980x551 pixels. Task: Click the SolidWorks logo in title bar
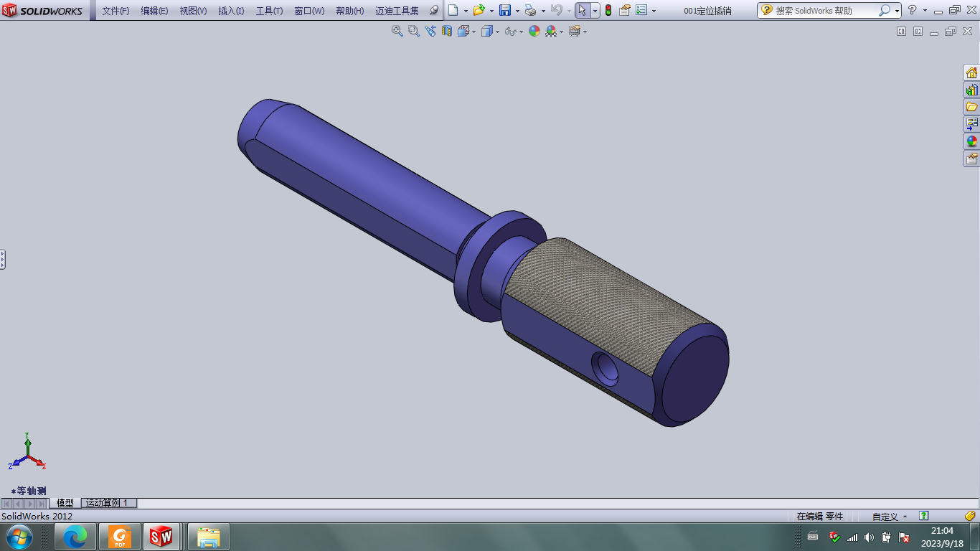[x=43, y=11]
